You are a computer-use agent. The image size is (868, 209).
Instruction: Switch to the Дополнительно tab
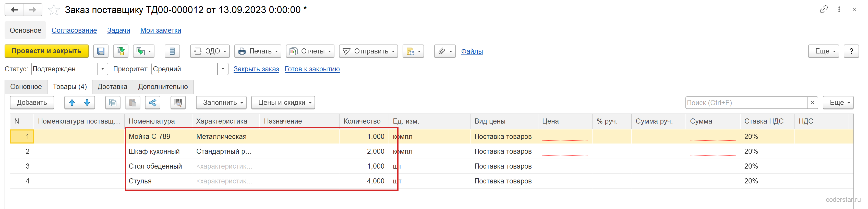pyautogui.click(x=163, y=87)
